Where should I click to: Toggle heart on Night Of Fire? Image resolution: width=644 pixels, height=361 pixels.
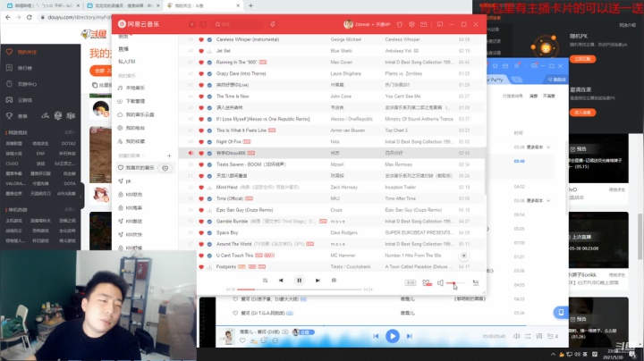click(x=201, y=142)
